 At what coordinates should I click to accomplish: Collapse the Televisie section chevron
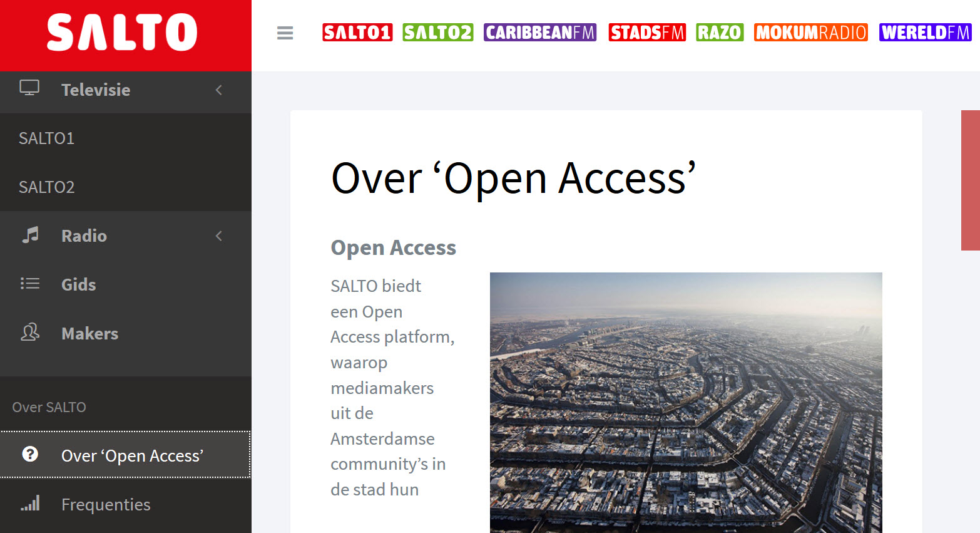219,90
